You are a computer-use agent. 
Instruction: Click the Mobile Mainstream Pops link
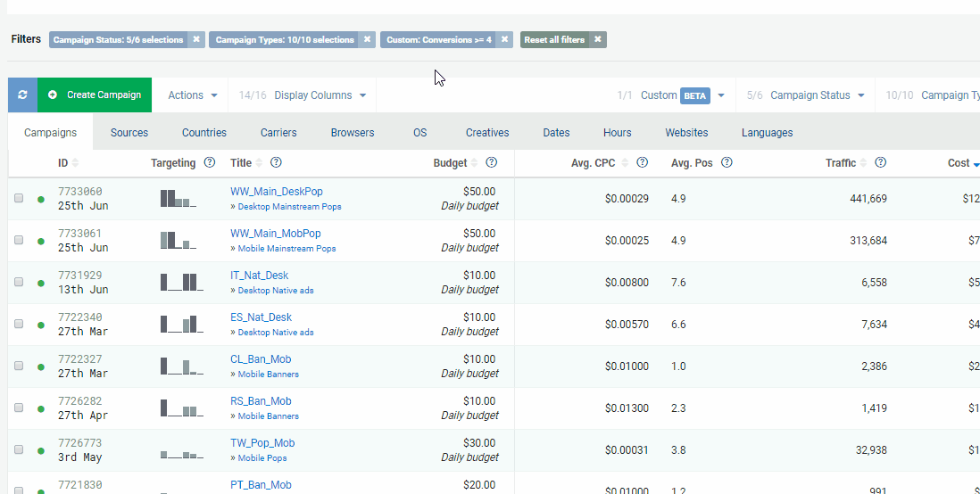(x=287, y=248)
